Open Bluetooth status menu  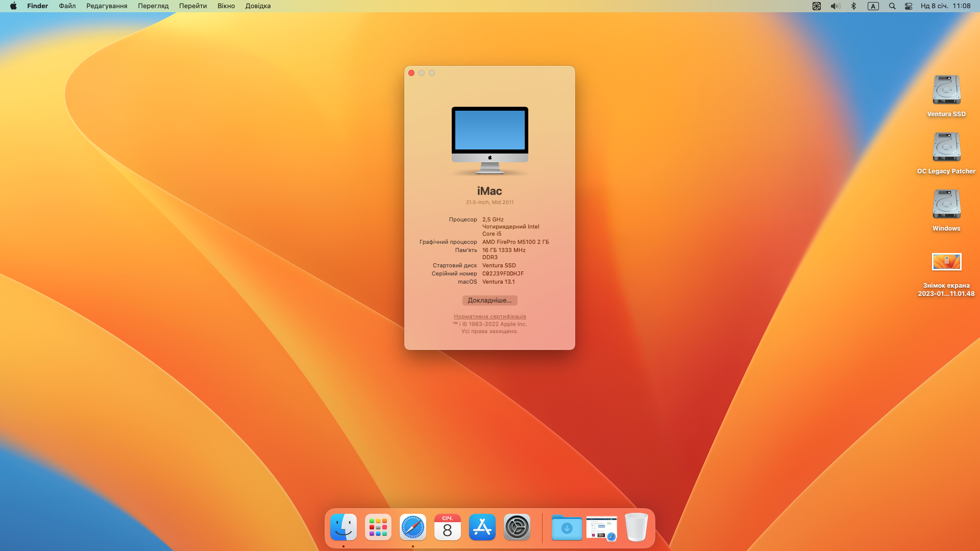point(853,6)
